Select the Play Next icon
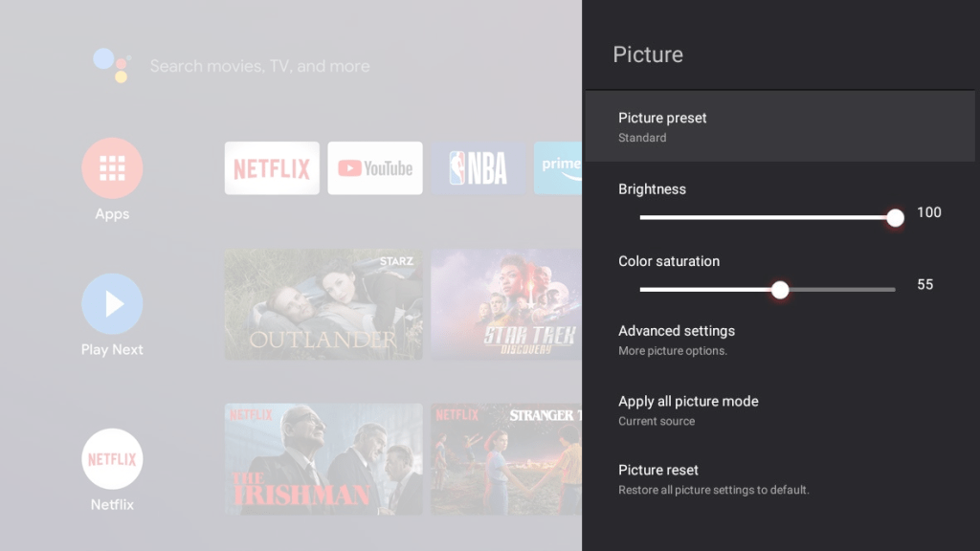The height and width of the screenshot is (551, 980). coord(112,303)
